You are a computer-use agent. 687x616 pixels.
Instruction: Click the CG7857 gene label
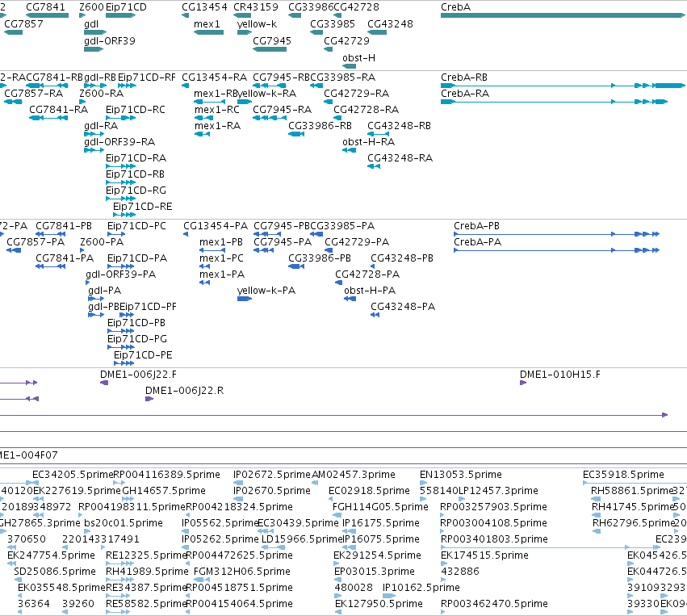23,24
